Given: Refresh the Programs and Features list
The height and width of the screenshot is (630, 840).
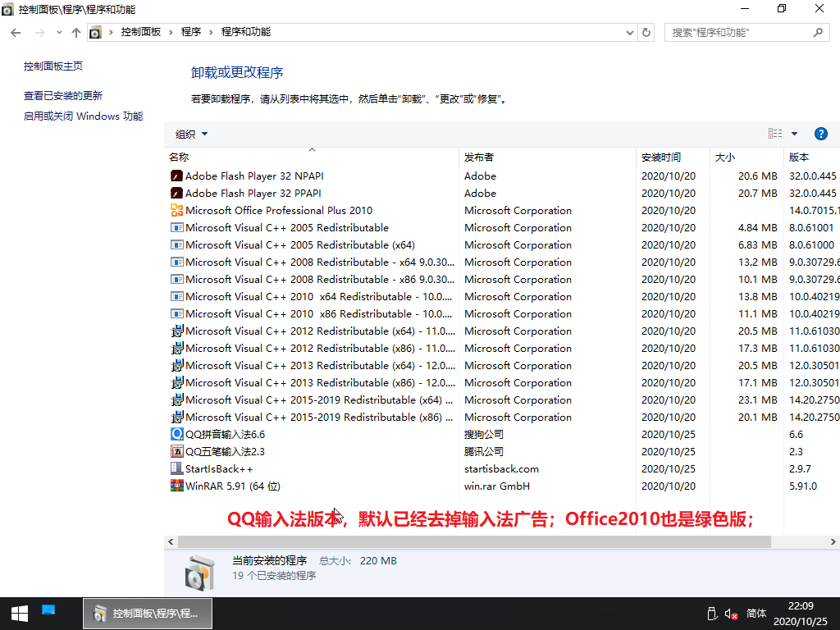Looking at the screenshot, I should [646, 33].
